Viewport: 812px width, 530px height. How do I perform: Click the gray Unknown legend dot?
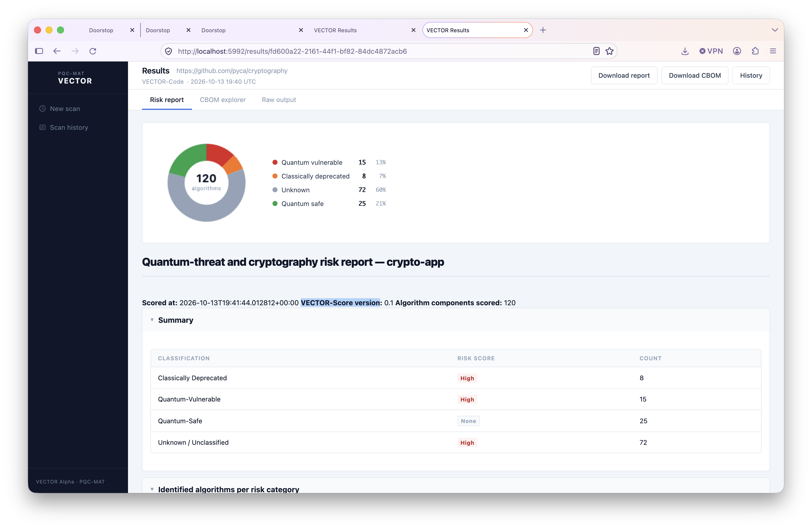click(275, 190)
